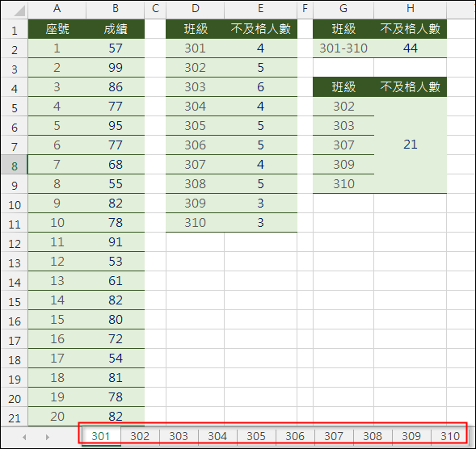Select row 1 header
Viewport: 476px width, 449px height.
[x=15, y=29]
